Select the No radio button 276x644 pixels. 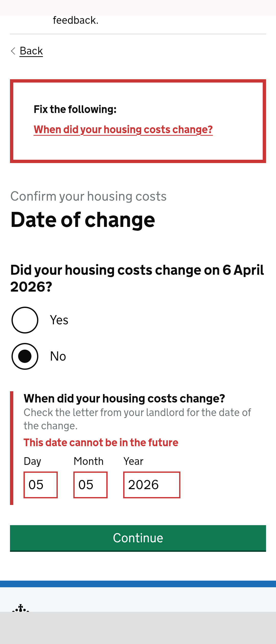click(x=25, y=356)
